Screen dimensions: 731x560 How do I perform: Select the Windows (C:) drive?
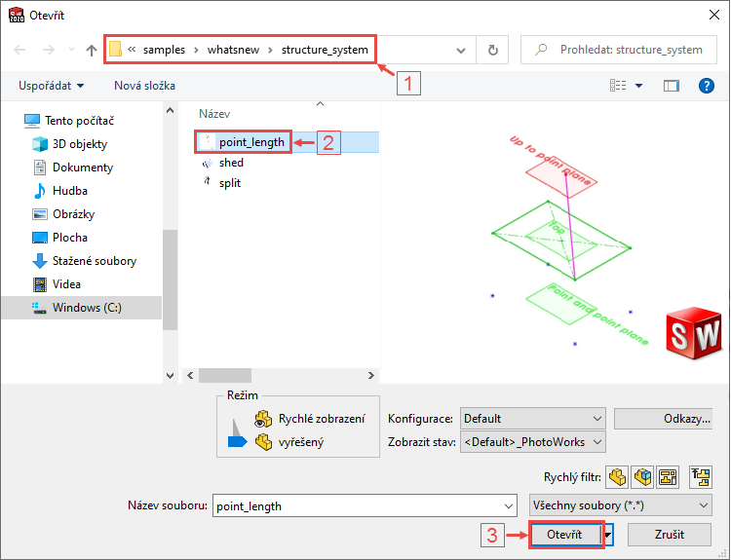[x=81, y=308]
